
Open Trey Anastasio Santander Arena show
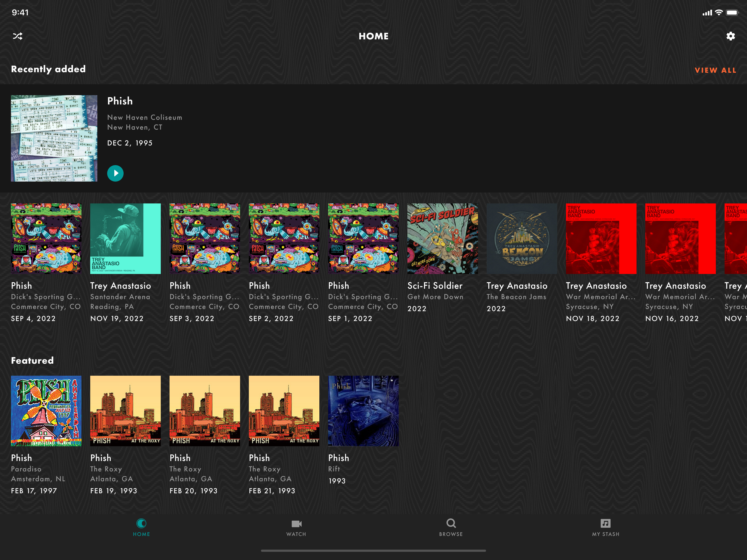point(125,238)
